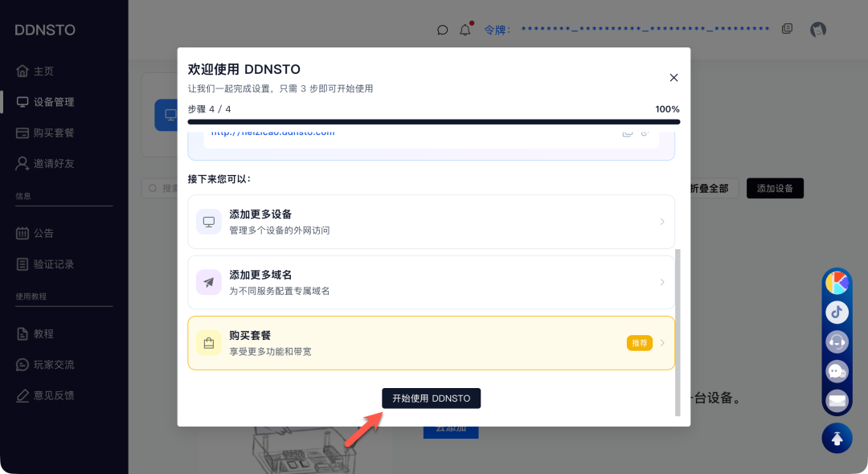Screen dimensions: 868x474
Task: Click the 添加设备 button
Action: 775,188
